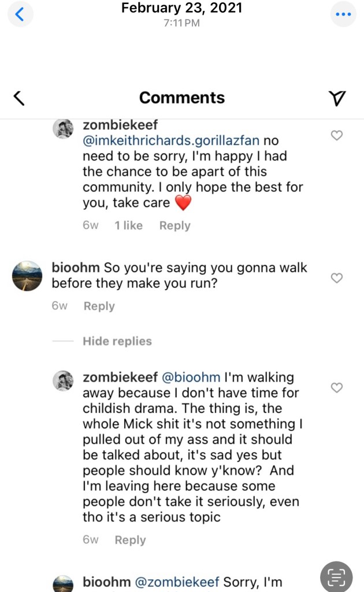The height and width of the screenshot is (592, 364).
Task: Reply to zombiekeef's take care comment
Action: pyautogui.click(x=174, y=225)
